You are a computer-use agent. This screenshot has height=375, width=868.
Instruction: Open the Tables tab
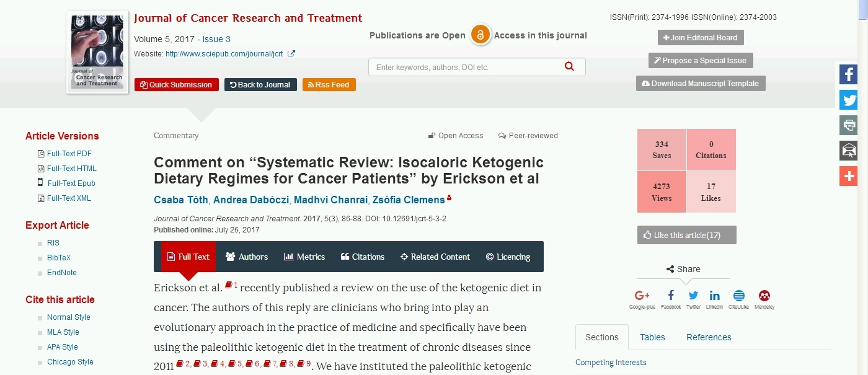point(652,337)
